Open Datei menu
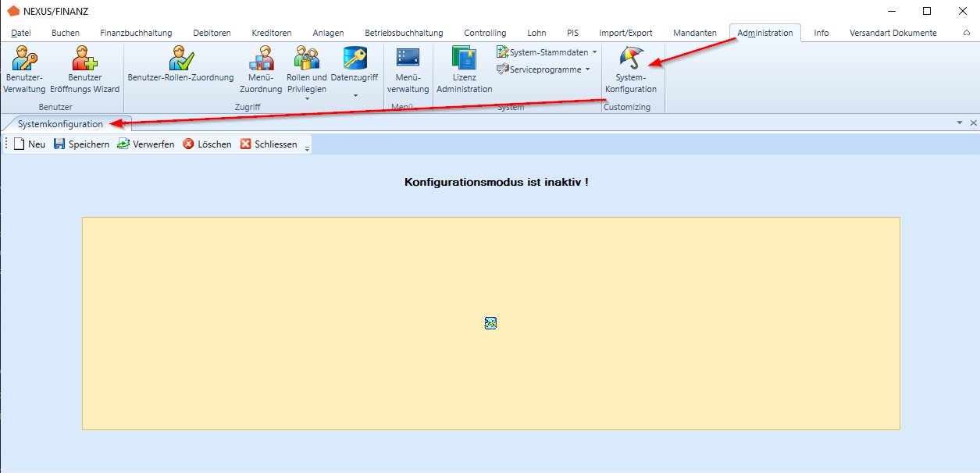This screenshot has height=473, width=980. 22,33
